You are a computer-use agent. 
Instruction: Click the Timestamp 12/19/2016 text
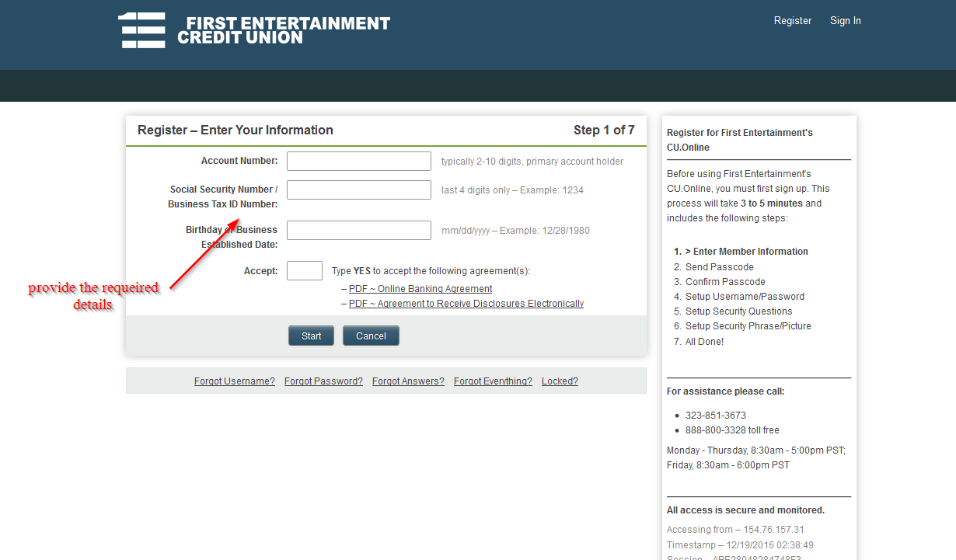[x=740, y=545]
